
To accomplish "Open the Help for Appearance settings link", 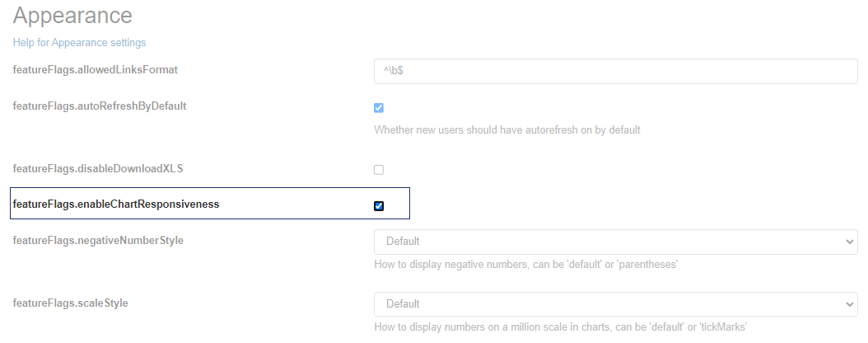I will coord(79,42).
